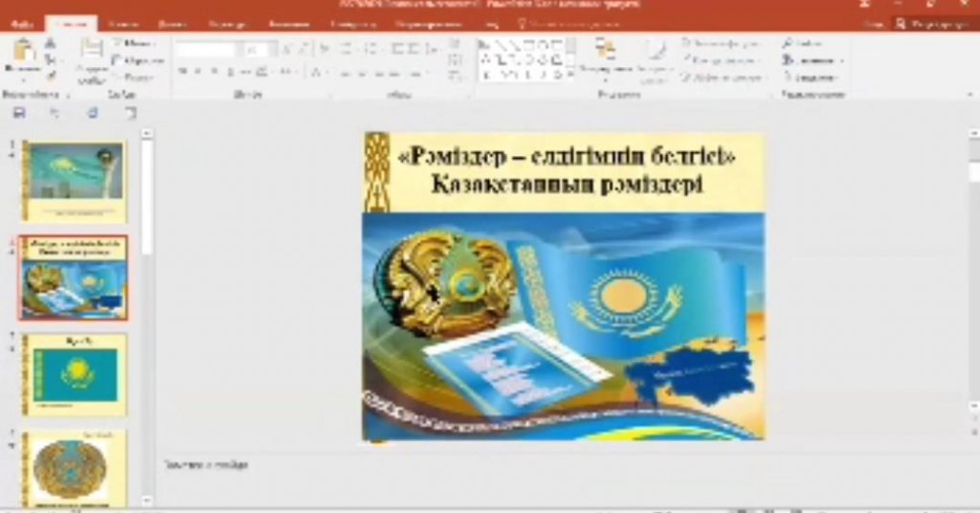This screenshot has height=513, width=980.
Task: Toggle text shadow formatting
Action: coord(231,73)
